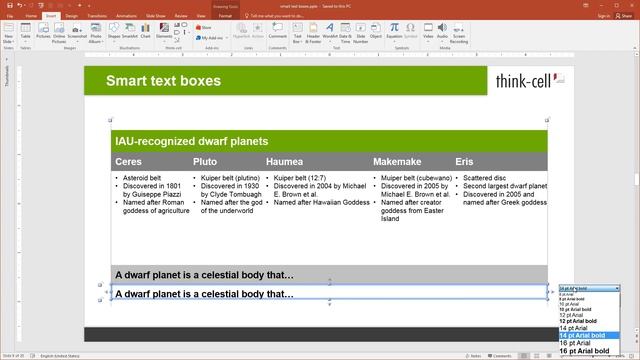Click the Smart text boxes slide title

coord(163,81)
